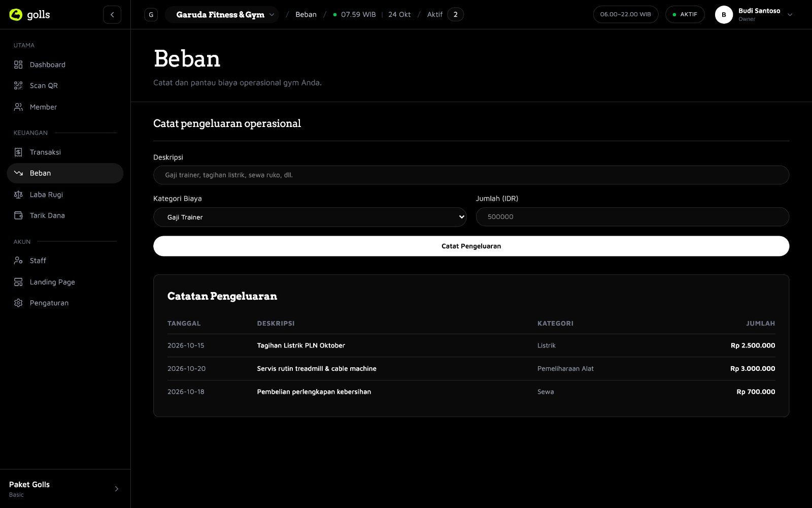Viewport: 812px width, 508px height.
Task: Click the TANGGAL column header
Action: (x=184, y=323)
